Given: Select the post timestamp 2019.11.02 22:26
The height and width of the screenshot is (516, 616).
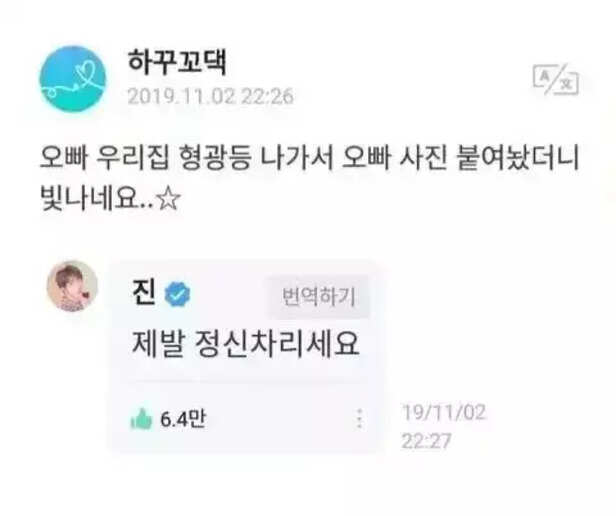Looking at the screenshot, I should tap(211, 96).
